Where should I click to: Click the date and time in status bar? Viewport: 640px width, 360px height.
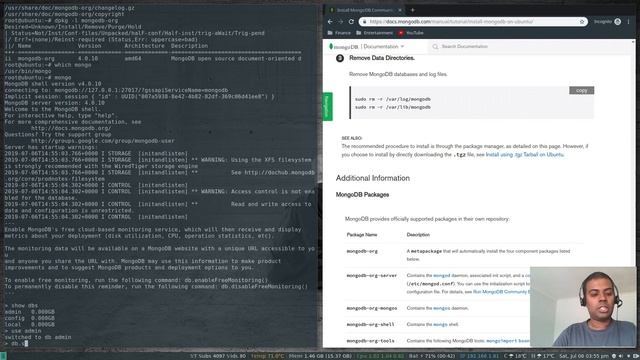[584, 356]
